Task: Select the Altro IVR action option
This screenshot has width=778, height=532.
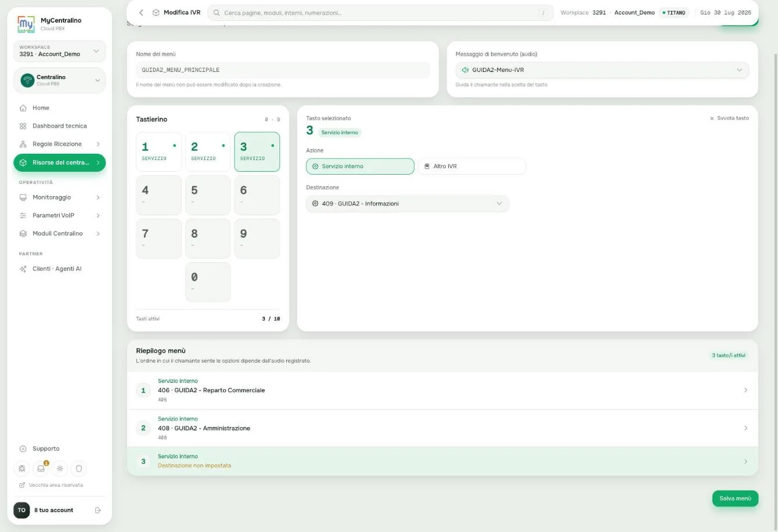Action: pyautogui.click(x=472, y=167)
